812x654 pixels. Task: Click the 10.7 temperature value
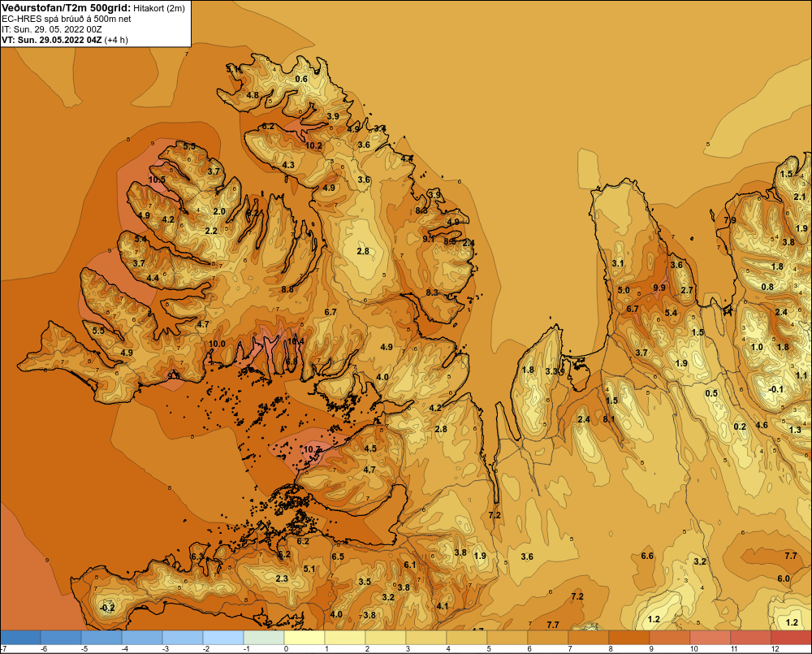click(312, 449)
